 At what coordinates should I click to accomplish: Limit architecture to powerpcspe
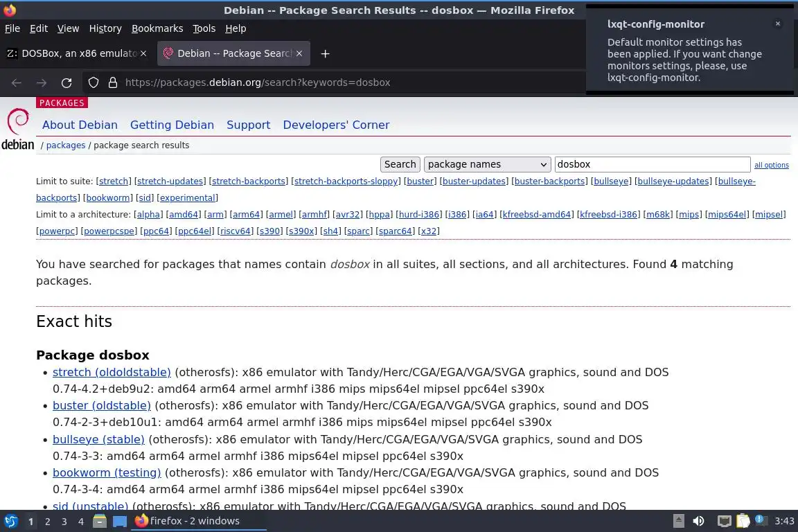tap(108, 231)
